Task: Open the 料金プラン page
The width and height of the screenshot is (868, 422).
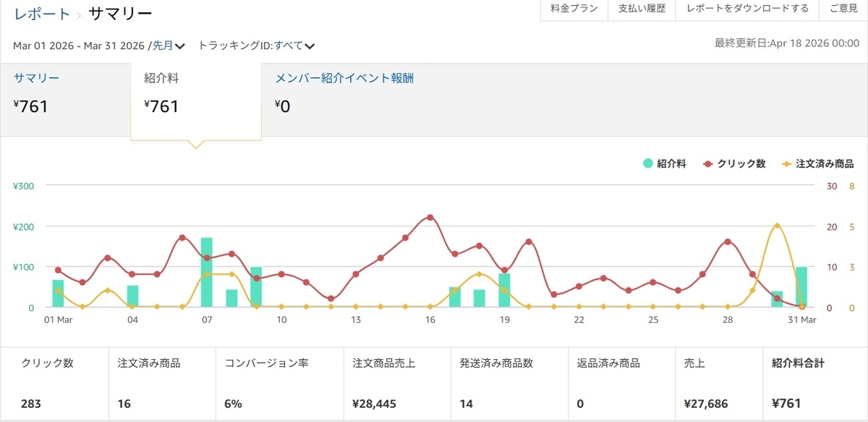Action: [x=574, y=9]
